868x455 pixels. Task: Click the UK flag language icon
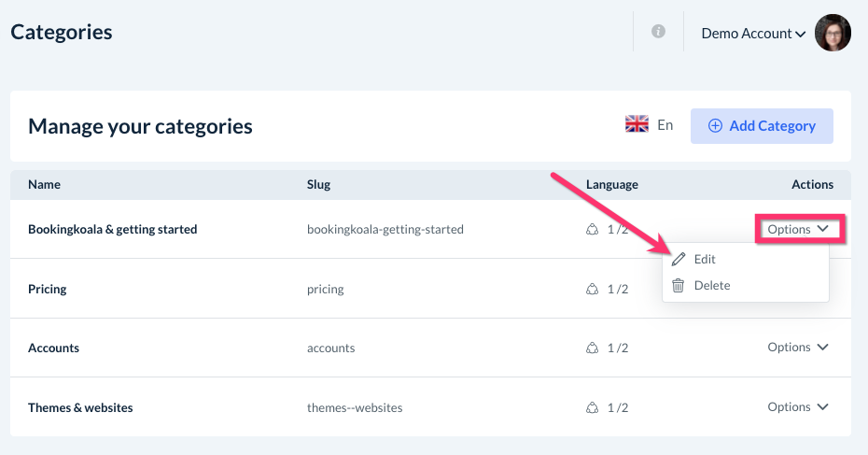pos(637,124)
